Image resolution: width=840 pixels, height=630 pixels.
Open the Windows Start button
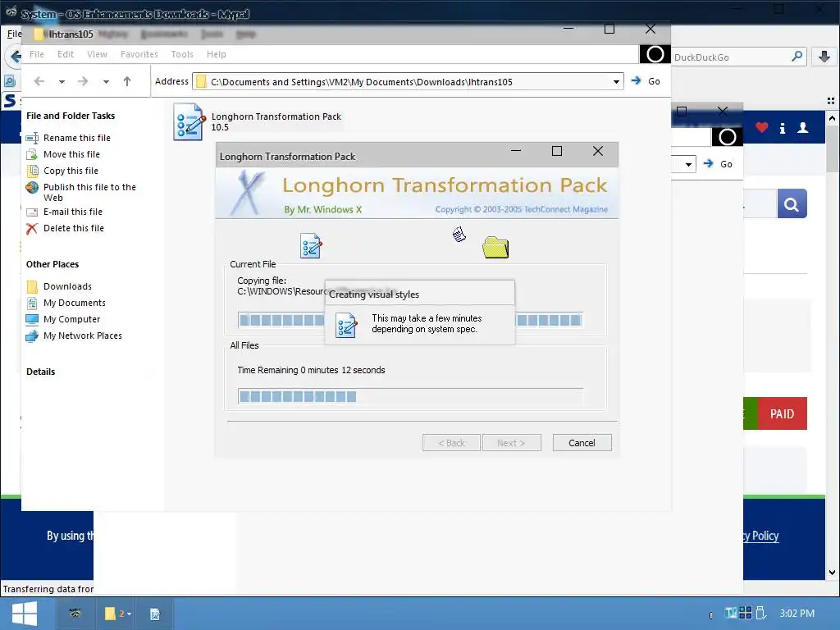pos(24,614)
